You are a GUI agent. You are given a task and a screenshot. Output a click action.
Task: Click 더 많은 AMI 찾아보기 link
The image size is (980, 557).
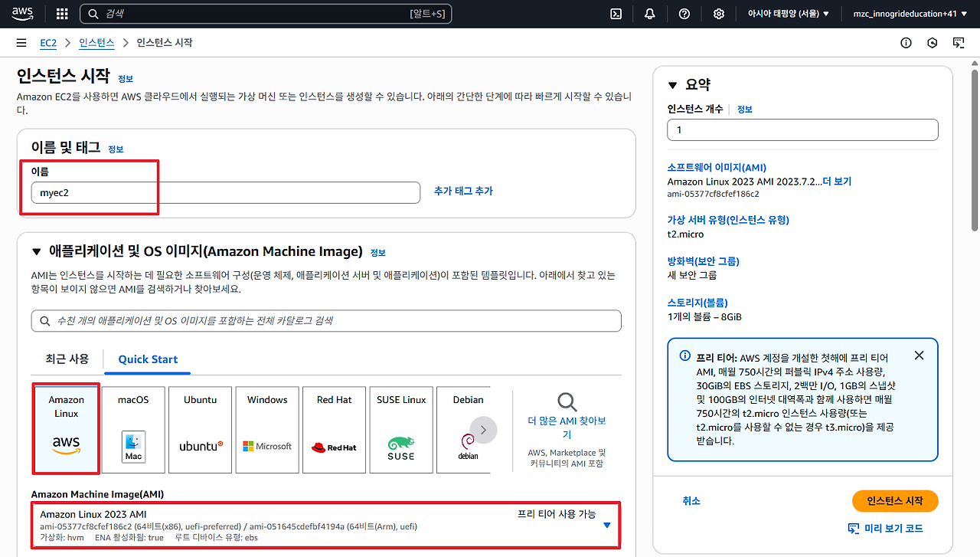tap(567, 428)
